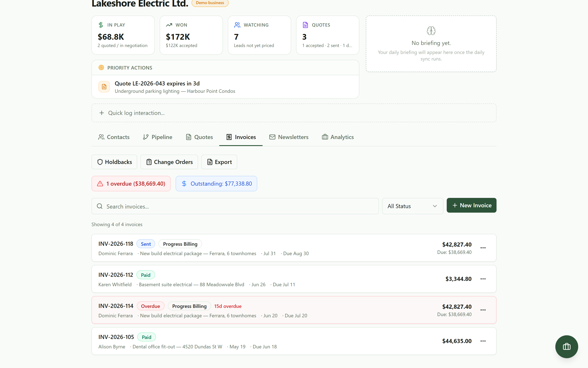Click the No briefing yet panel

(x=431, y=44)
